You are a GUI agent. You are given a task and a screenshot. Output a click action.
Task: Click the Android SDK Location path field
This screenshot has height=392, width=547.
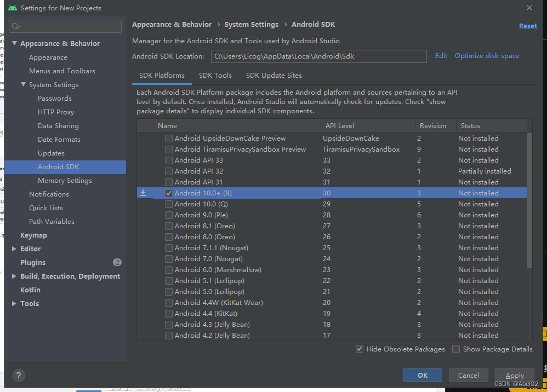pyautogui.click(x=319, y=56)
